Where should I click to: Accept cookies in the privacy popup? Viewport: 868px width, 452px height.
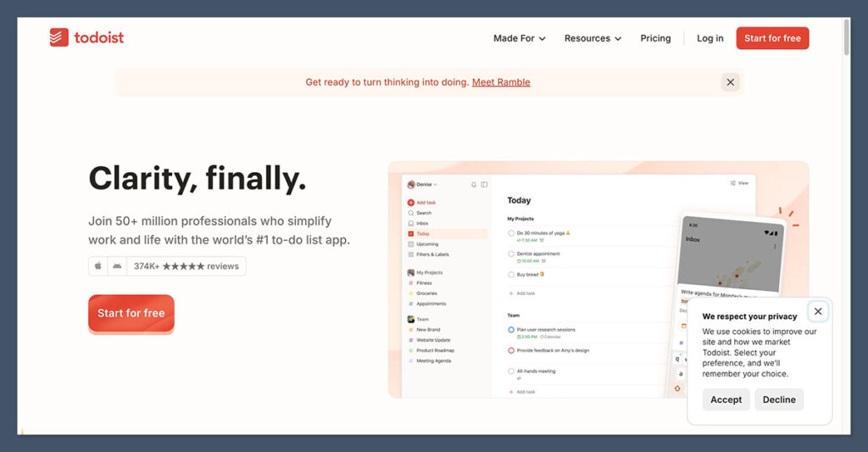coord(726,399)
